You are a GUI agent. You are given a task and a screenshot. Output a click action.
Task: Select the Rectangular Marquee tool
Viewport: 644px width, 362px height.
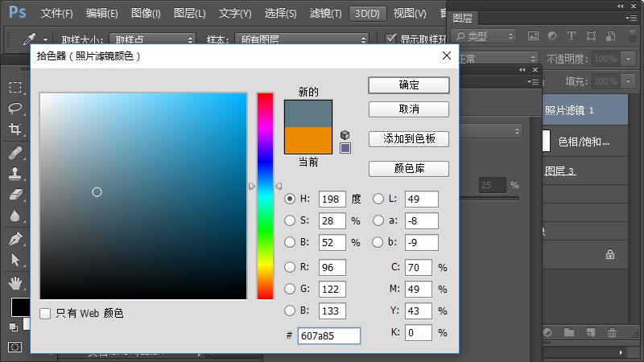tap(15, 87)
